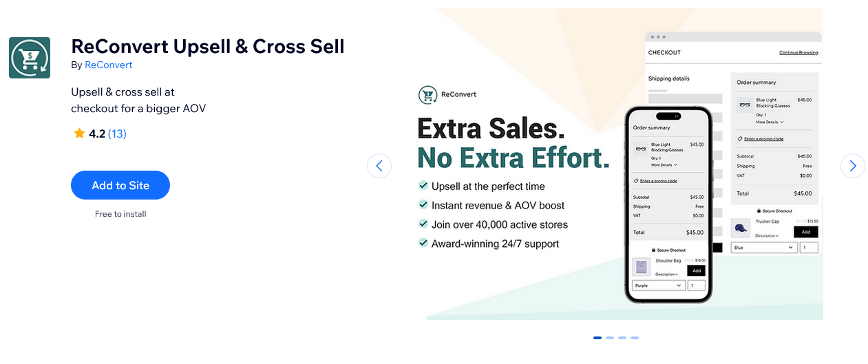Click the checkmark beside "Join over 40,000 active stores"
The image size is (868, 364).
pyautogui.click(x=423, y=224)
